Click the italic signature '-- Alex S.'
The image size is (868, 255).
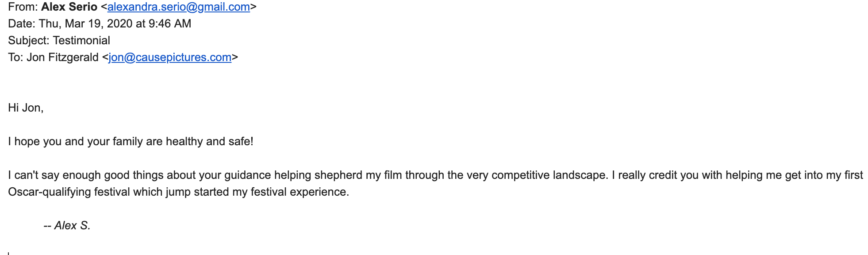pyautogui.click(x=67, y=226)
